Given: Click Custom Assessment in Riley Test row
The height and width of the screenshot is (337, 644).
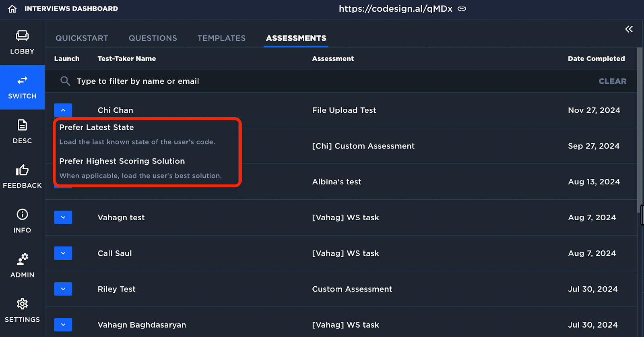Looking at the screenshot, I should click(352, 289).
